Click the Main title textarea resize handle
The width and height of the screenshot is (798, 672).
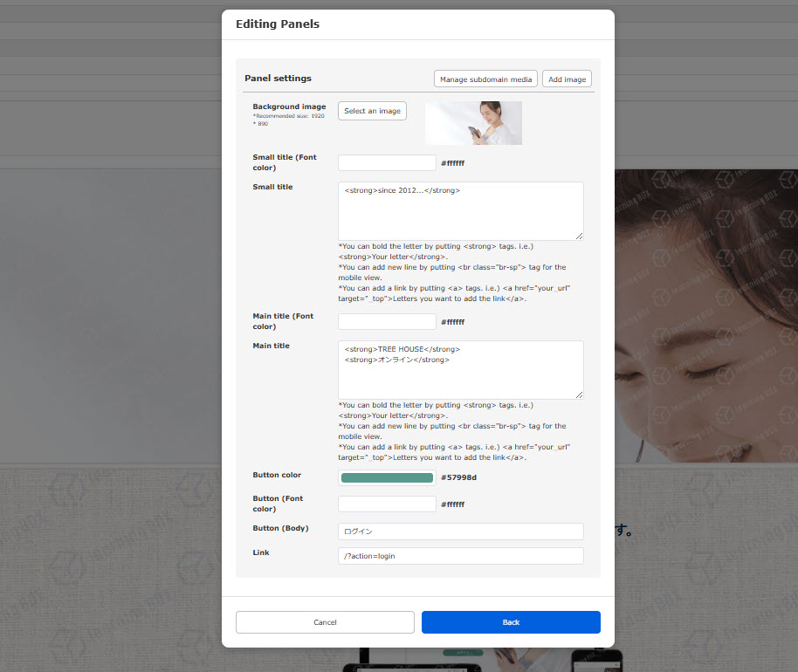click(x=579, y=394)
